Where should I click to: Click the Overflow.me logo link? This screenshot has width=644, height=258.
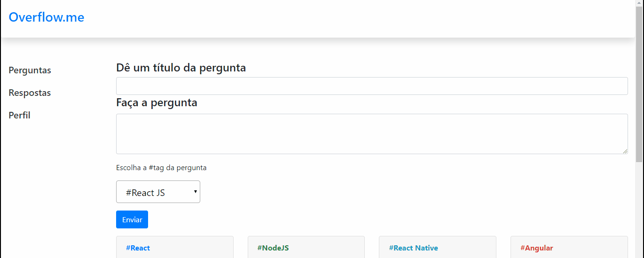(47, 17)
